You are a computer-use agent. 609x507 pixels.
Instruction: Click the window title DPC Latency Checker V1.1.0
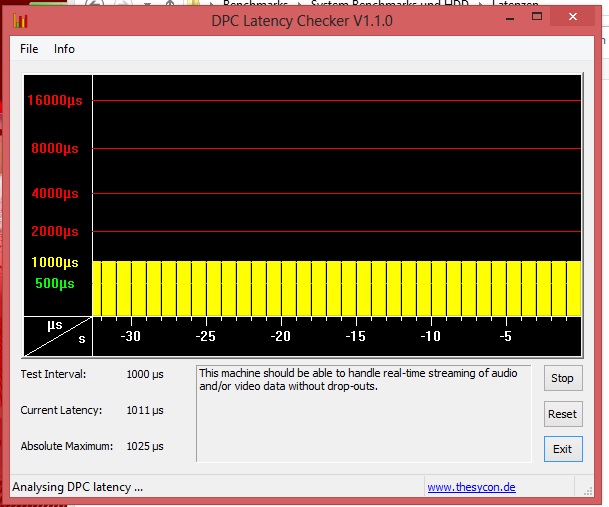302,21
